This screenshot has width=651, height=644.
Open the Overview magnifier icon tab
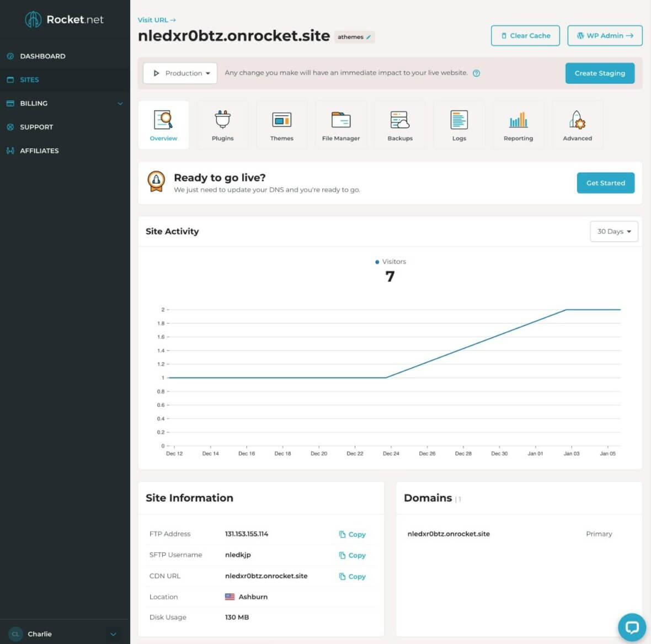point(163,120)
